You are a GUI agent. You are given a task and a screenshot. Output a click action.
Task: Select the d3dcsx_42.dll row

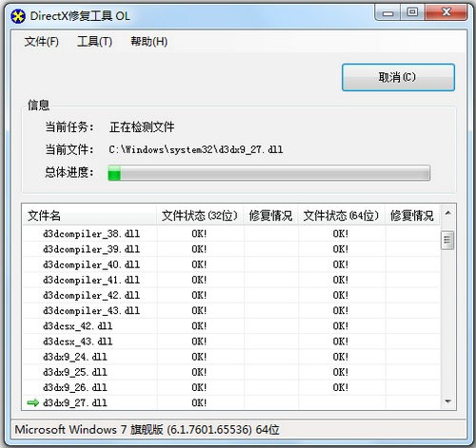[x=231, y=326]
